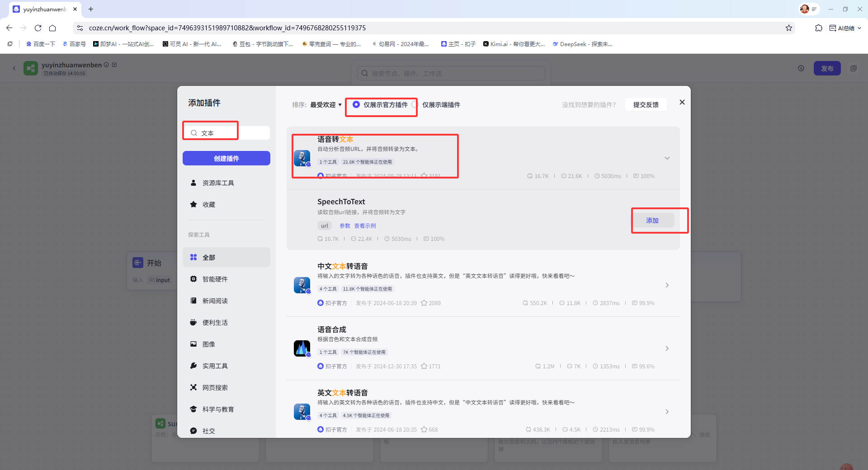Reload the page in browser
The image size is (868, 470).
click(x=38, y=28)
